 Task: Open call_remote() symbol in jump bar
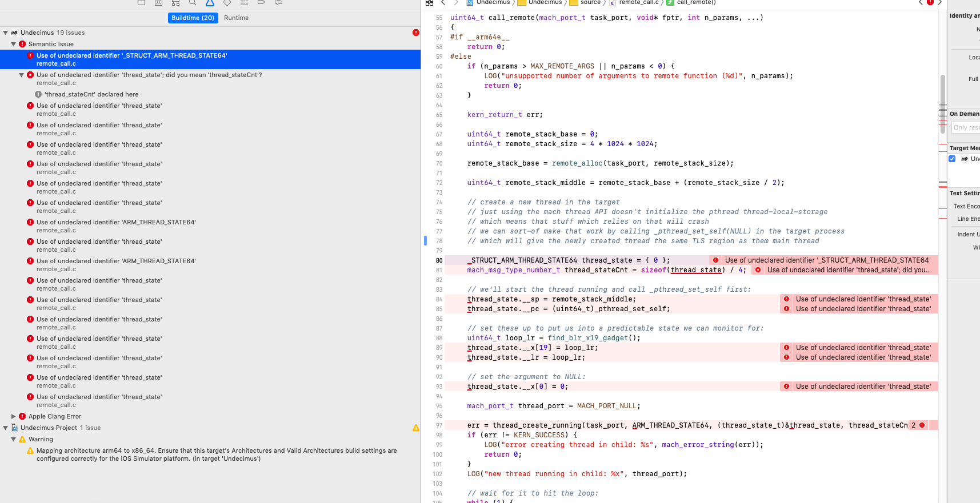(691, 2)
